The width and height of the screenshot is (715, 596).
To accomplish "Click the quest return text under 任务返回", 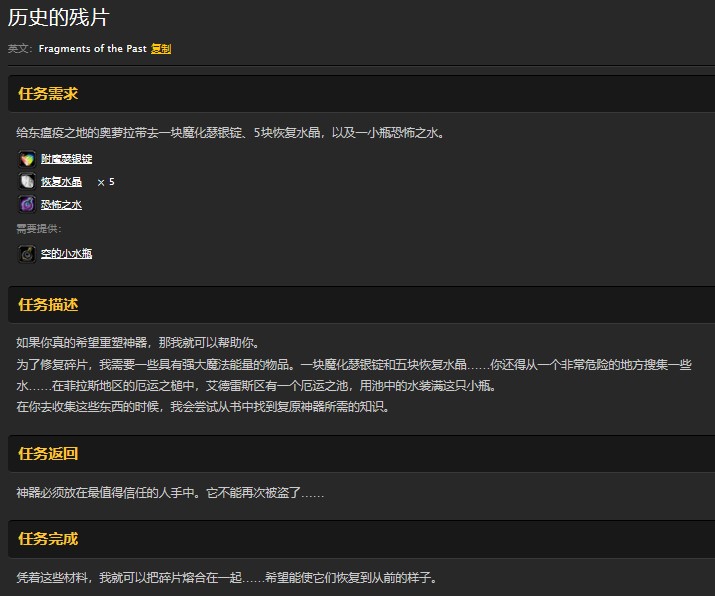I will click(170, 493).
